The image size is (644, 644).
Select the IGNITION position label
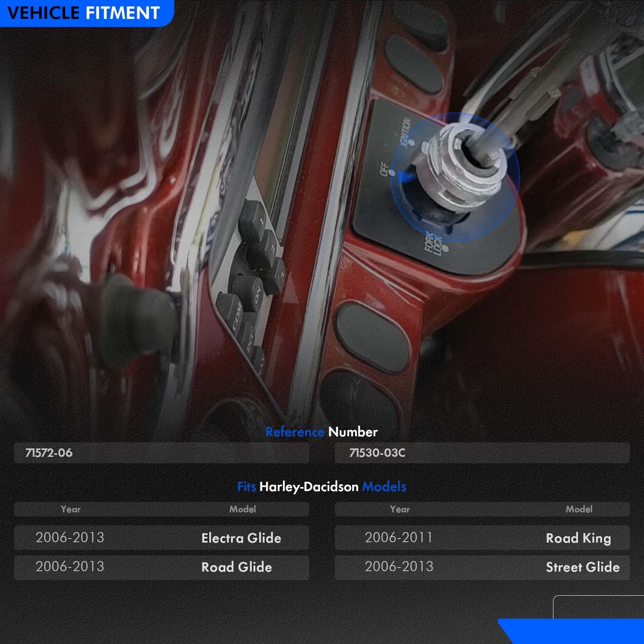point(405,132)
